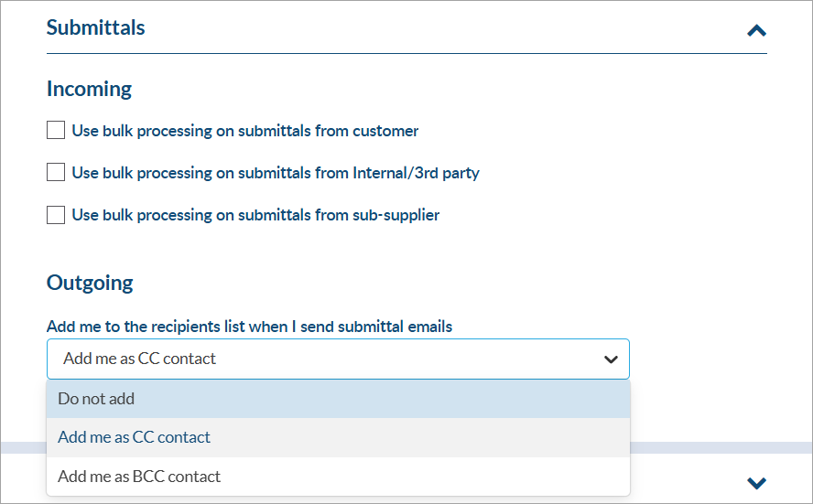Check bulk processing for submittals from sub-supplier

coord(56,214)
